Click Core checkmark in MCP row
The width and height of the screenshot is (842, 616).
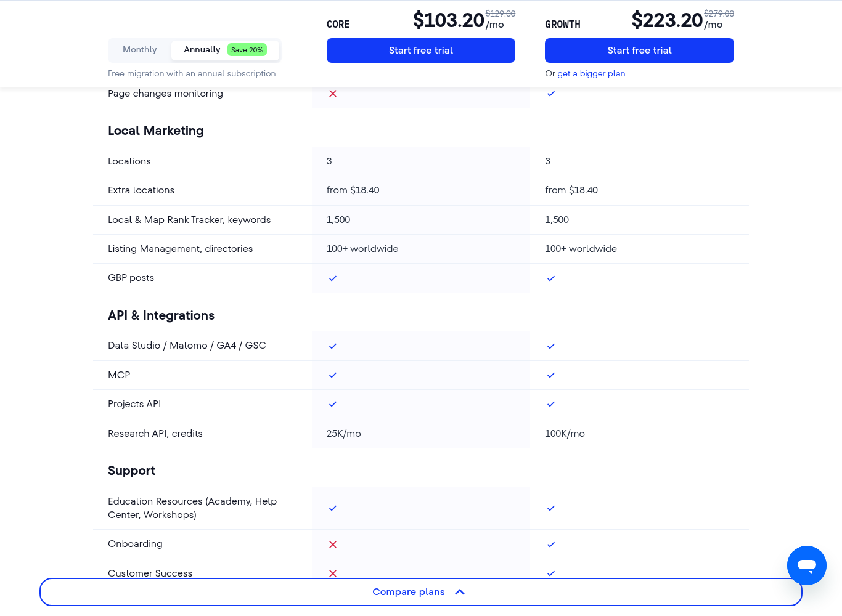333,375
